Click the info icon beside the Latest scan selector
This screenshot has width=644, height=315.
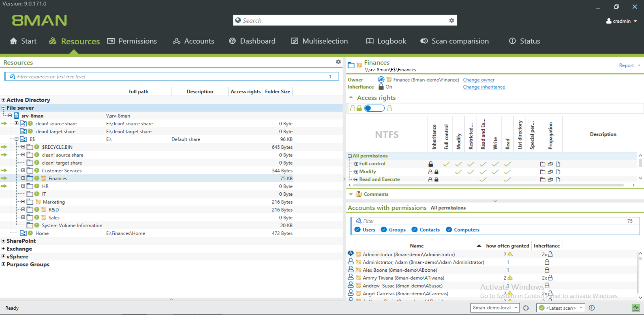[592, 308]
